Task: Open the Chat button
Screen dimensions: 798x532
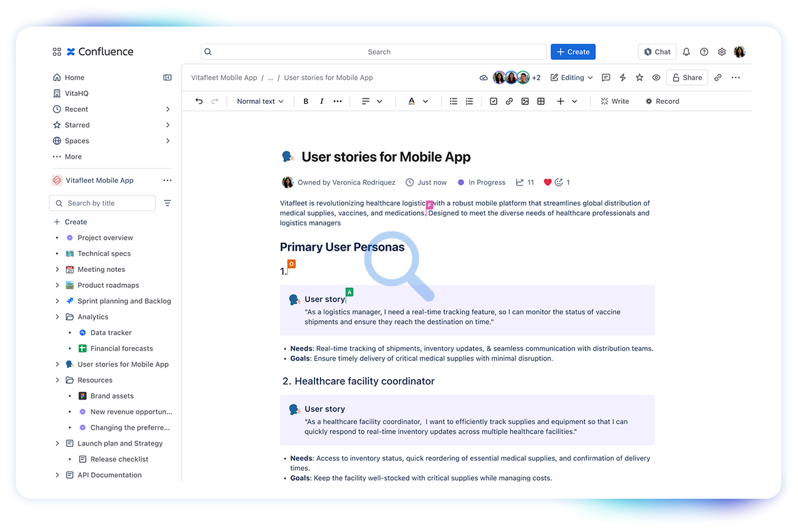Action: pyautogui.click(x=657, y=52)
